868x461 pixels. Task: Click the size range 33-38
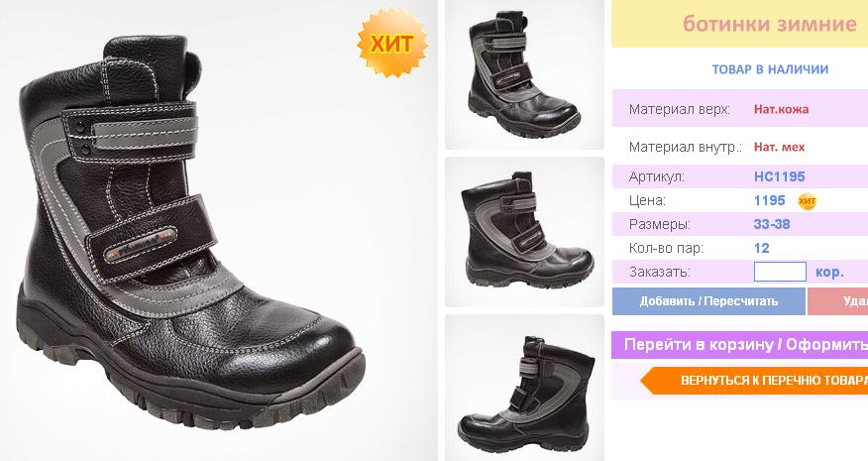click(x=772, y=224)
